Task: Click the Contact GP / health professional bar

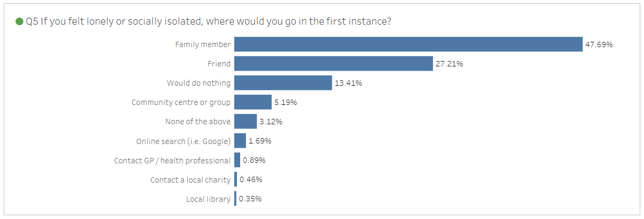Action: point(237,160)
